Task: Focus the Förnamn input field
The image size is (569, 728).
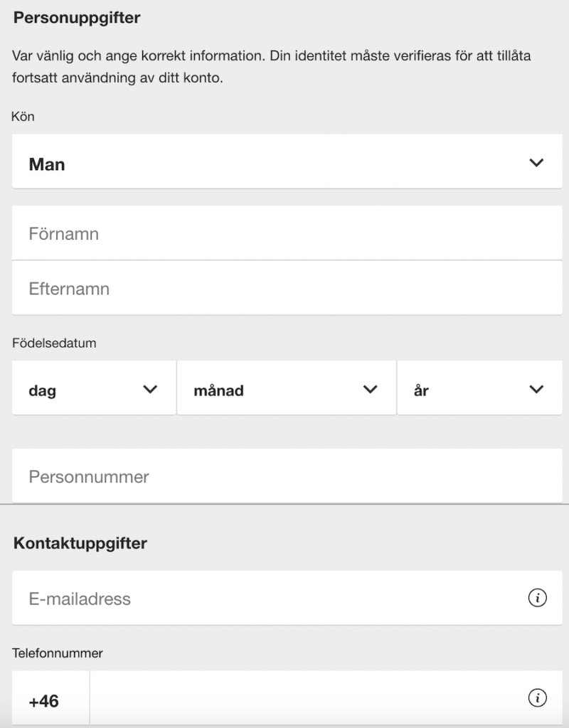Action: tap(287, 233)
